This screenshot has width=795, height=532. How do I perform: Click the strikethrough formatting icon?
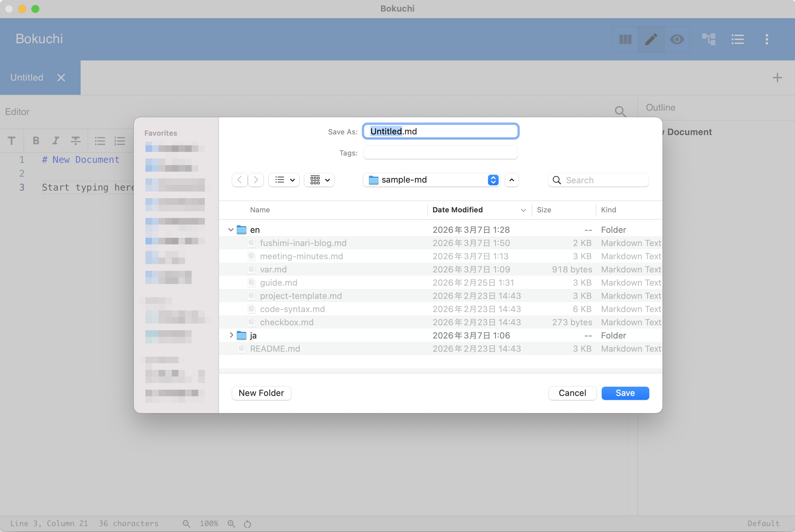pos(75,140)
